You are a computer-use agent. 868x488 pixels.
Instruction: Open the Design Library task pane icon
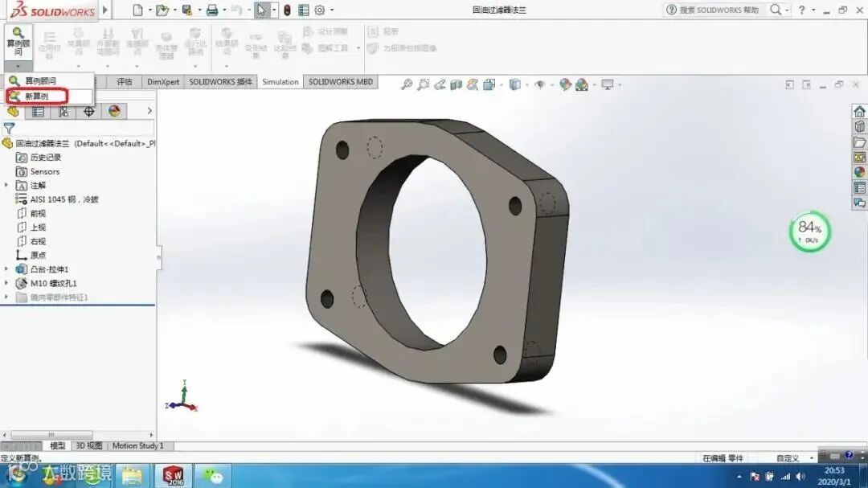[x=859, y=127]
